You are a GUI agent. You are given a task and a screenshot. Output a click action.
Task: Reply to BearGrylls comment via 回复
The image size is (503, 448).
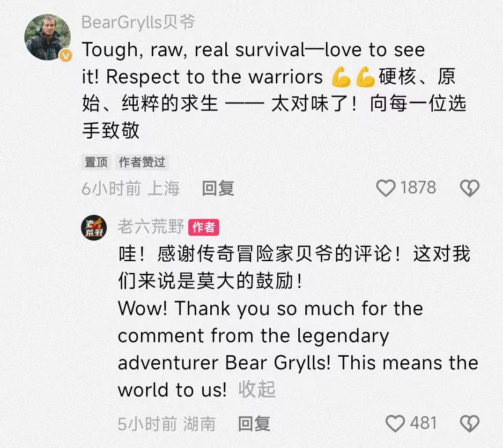[218, 188]
